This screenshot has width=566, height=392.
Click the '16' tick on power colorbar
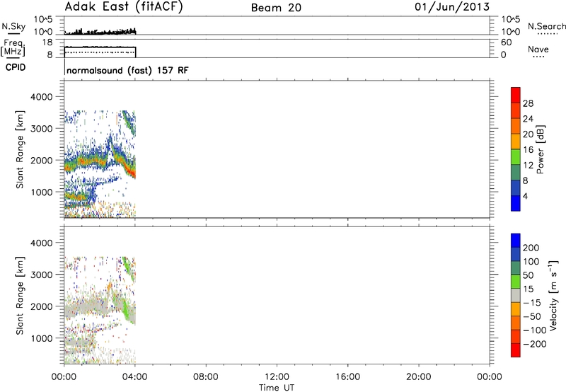coord(528,150)
